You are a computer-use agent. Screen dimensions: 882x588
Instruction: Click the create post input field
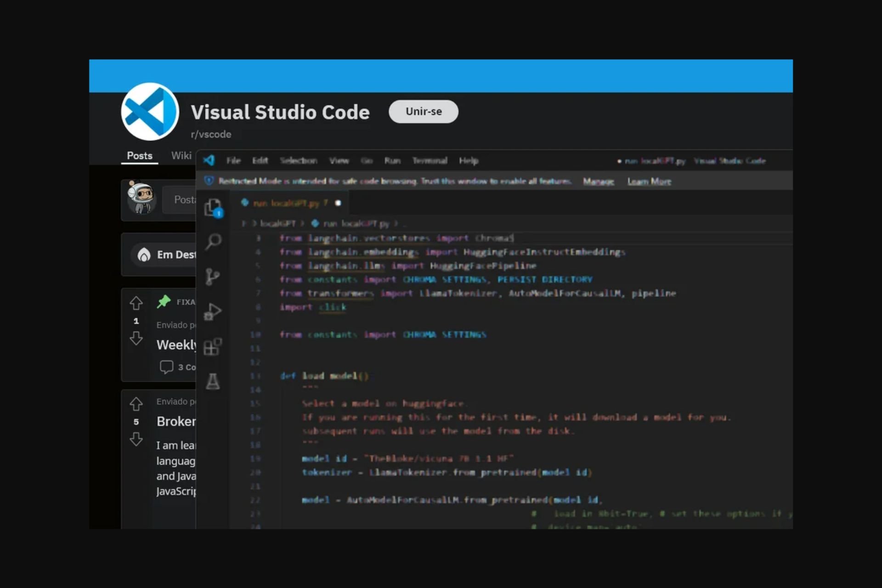(180, 200)
